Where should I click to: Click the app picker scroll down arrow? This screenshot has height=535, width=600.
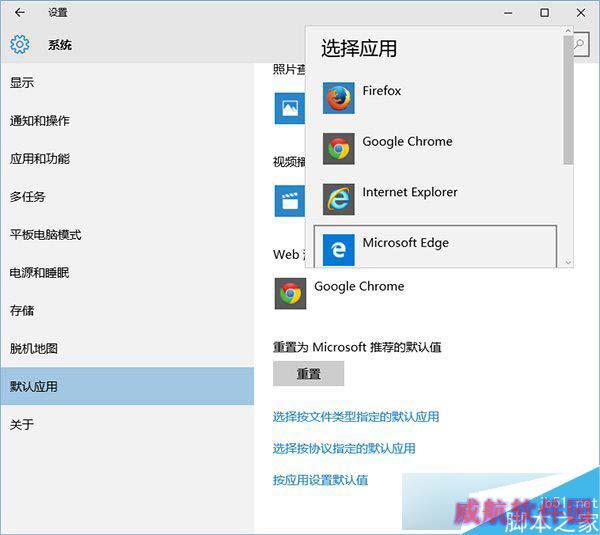tap(568, 262)
